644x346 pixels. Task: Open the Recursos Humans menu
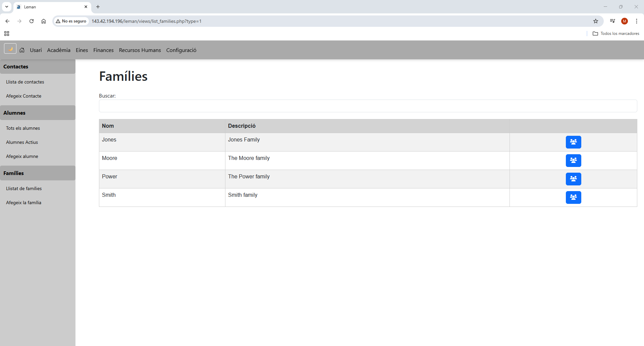coord(140,50)
